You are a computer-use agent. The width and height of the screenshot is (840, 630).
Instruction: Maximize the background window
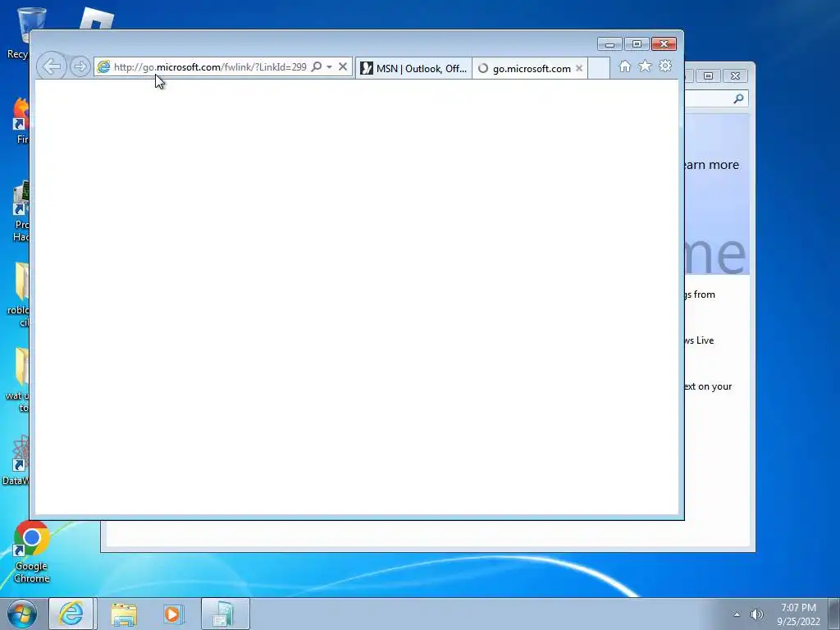(x=708, y=76)
